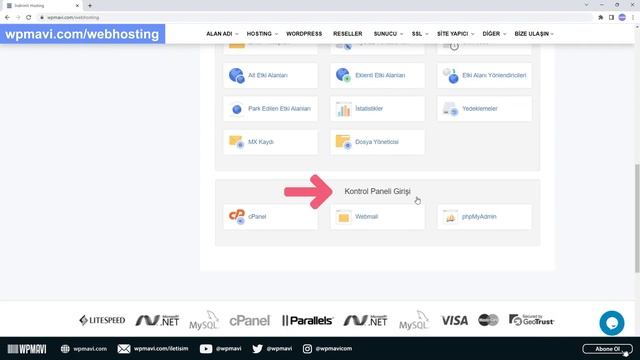Close the current browser tab
Screen dimensions: 640x360
(x=77, y=6)
